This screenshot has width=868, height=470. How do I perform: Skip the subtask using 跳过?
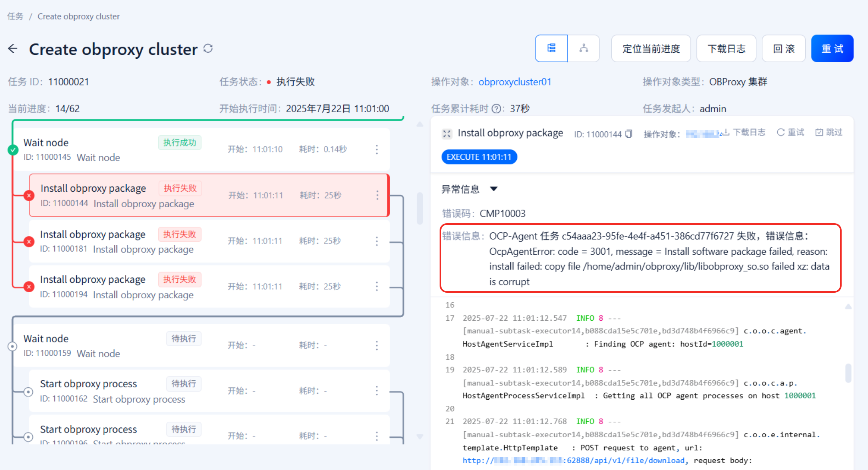click(x=829, y=132)
